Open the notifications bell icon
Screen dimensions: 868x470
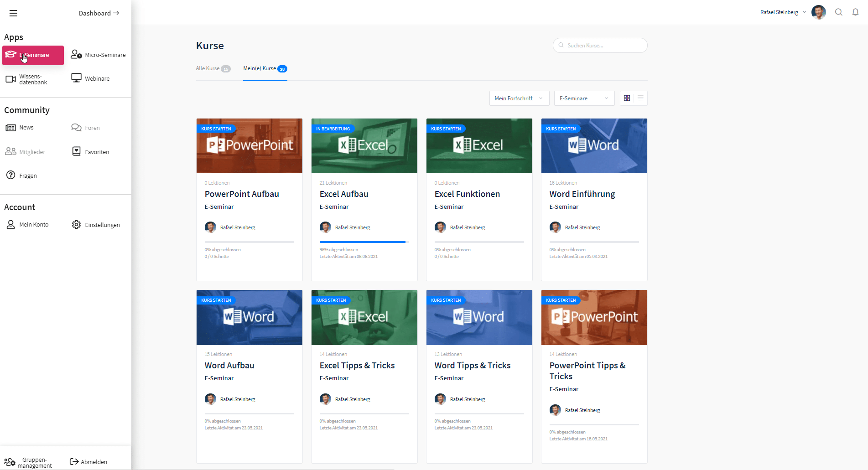855,12
